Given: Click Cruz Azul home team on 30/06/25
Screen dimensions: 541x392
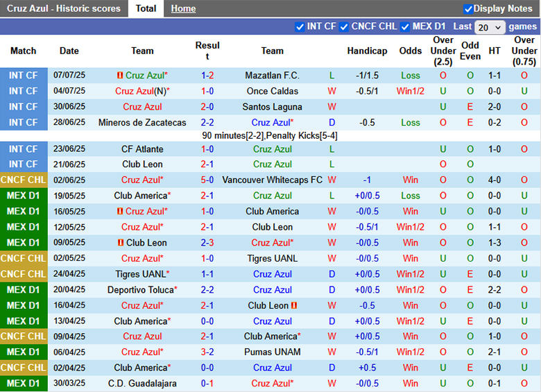Looking at the screenshot, I should click(x=142, y=107).
